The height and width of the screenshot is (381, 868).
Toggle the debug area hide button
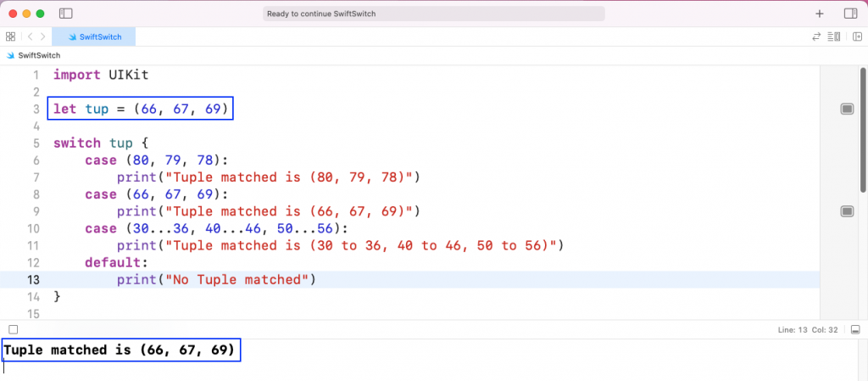pos(855,330)
